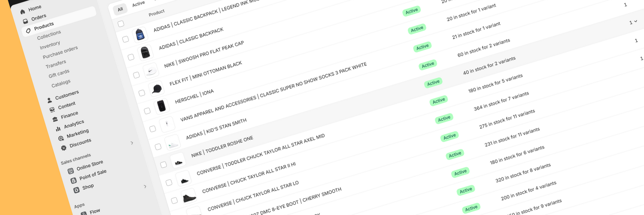Open Purchase orders in the sidebar
Image resolution: width=644 pixels, height=215 pixels.
click(60, 53)
